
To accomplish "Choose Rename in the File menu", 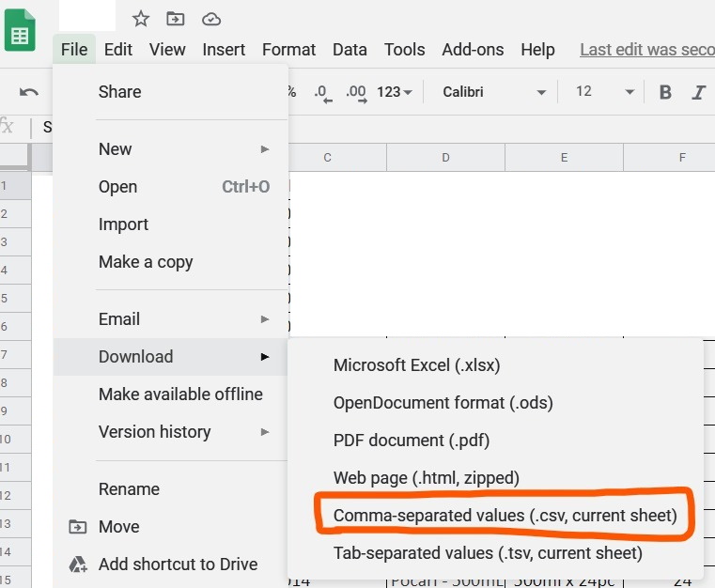I will 171,489.
